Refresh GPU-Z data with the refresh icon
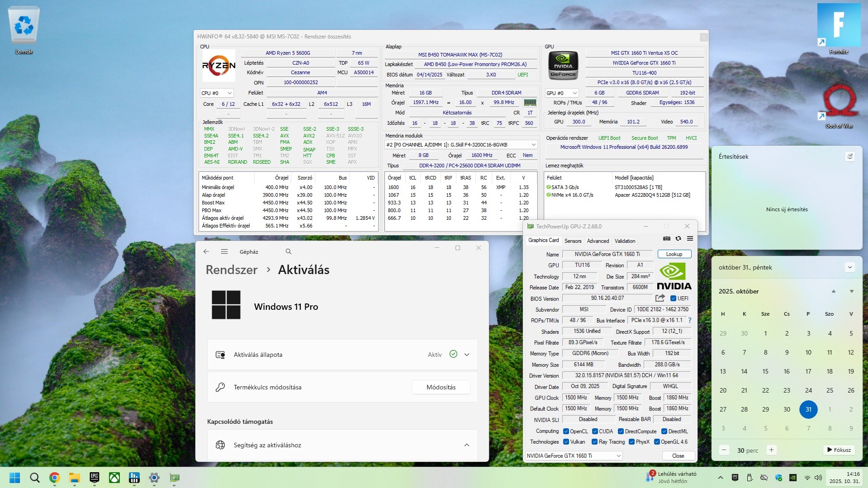 [678, 239]
